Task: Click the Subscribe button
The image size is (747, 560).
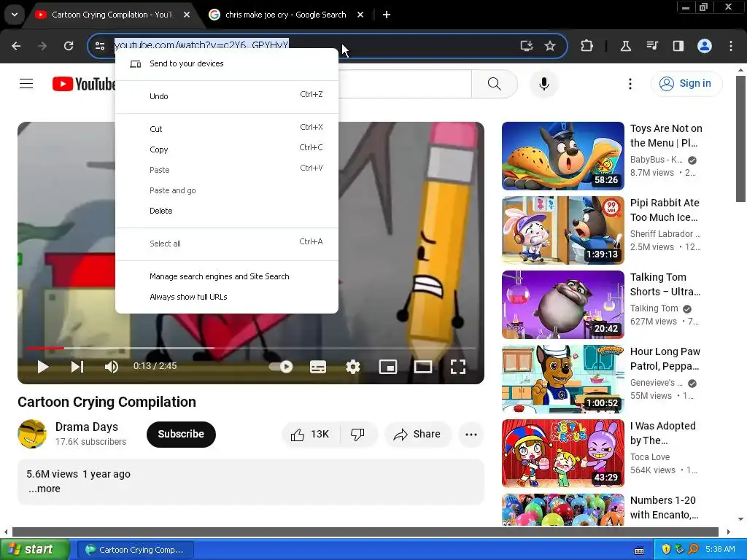Action: click(181, 435)
